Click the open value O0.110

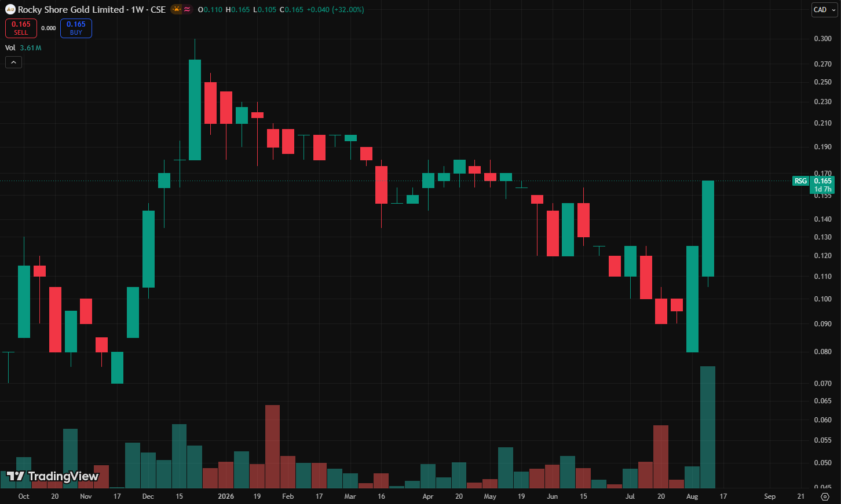pos(210,10)
